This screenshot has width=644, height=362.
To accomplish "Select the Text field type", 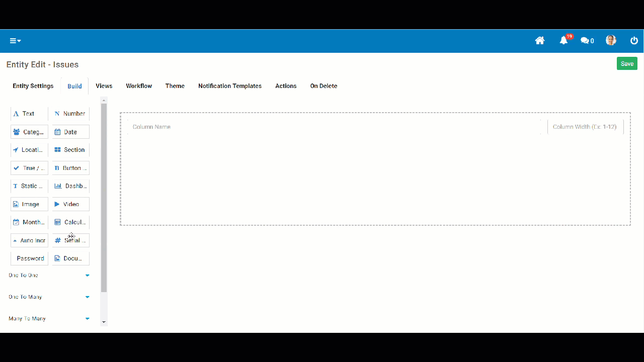I will [28, 114].
